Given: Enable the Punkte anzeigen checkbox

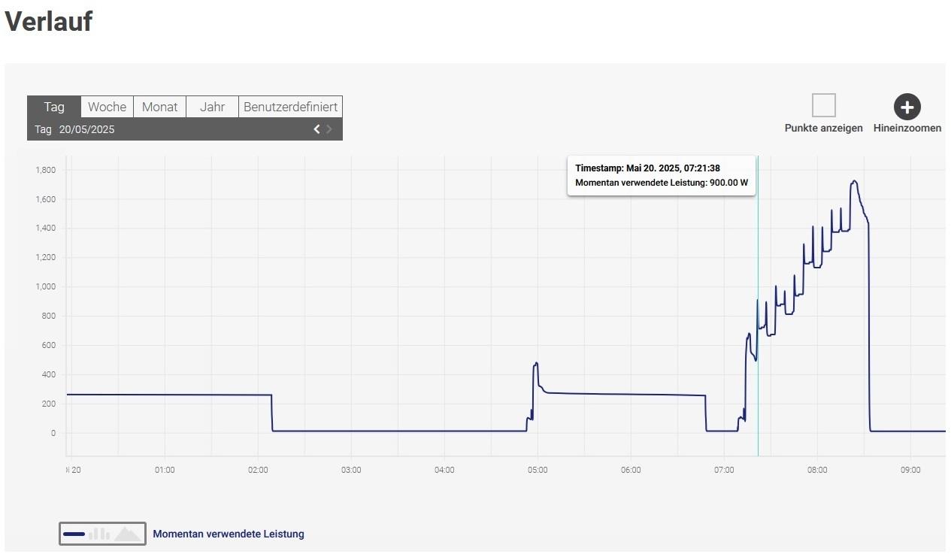Looking at the screenshot, I should click(x=823, y=105).
